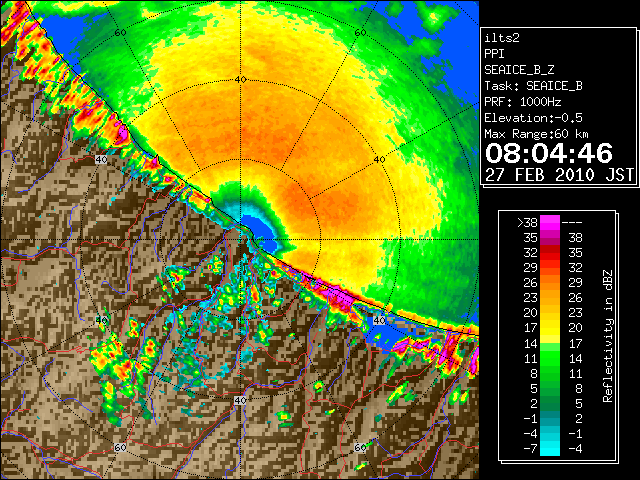Select the 'PPI' scan type label
This screenshot has height=480, width=640.
click(494, 54)
